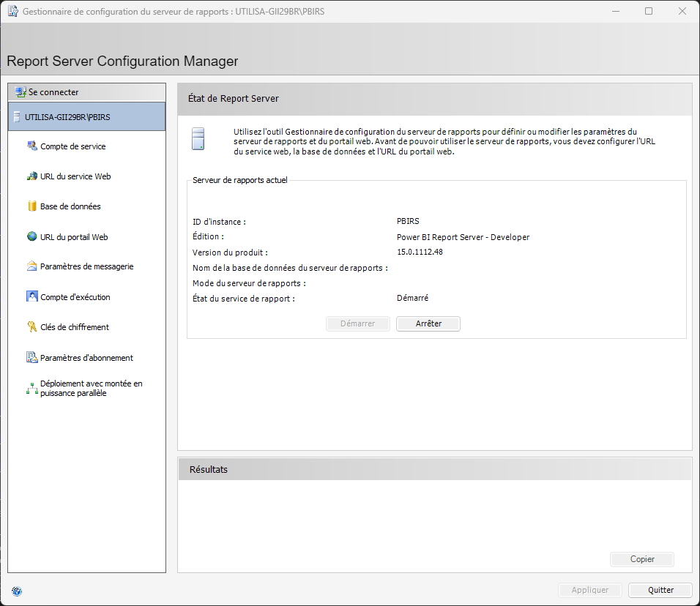Click the disabled Démarrer button
700x606 pixels.
click(x=358, y=323)
